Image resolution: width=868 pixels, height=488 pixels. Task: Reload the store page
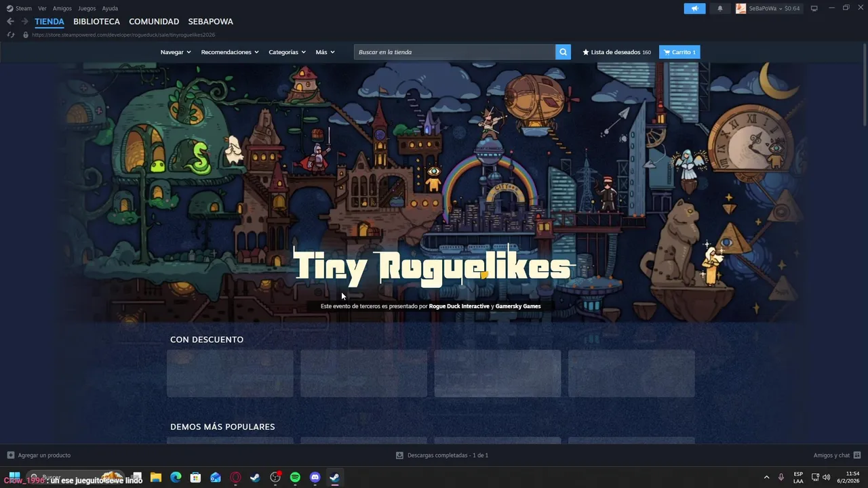[10, 35]
